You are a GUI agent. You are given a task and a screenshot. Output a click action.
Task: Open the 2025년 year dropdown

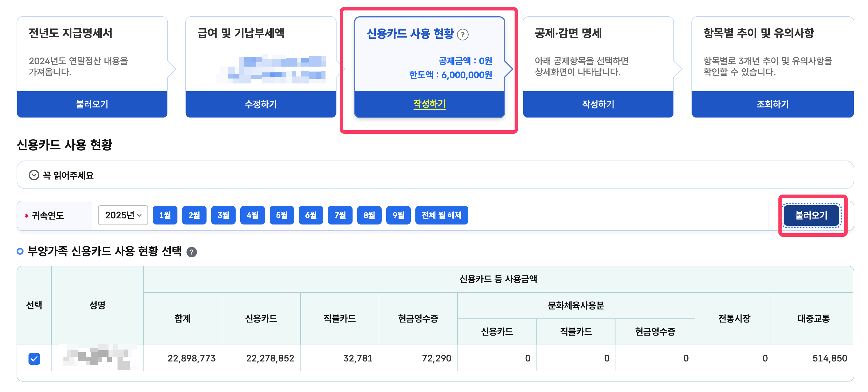[x=123, y=215]
